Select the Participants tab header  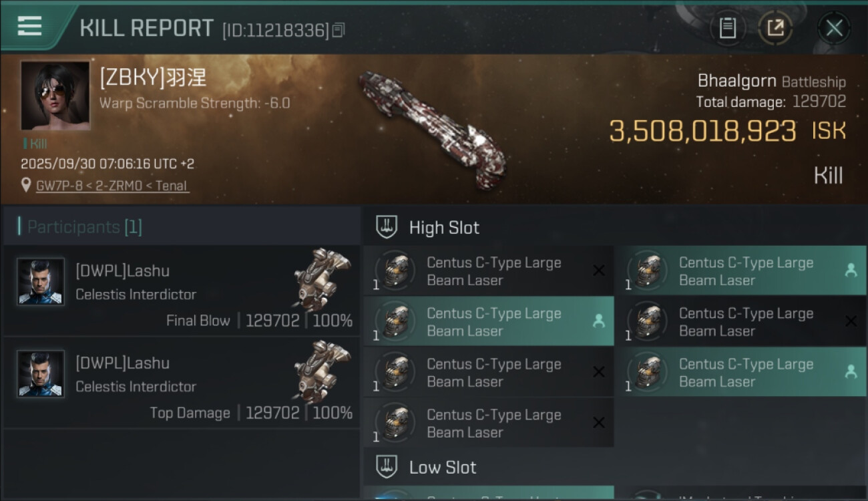tap(84, 227)
